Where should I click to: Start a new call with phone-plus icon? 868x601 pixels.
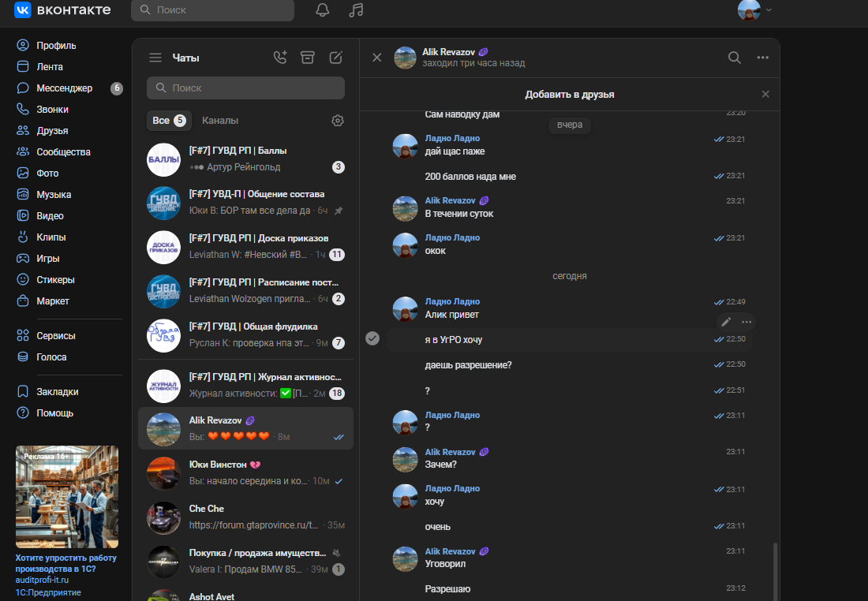[x=280, y=58]
